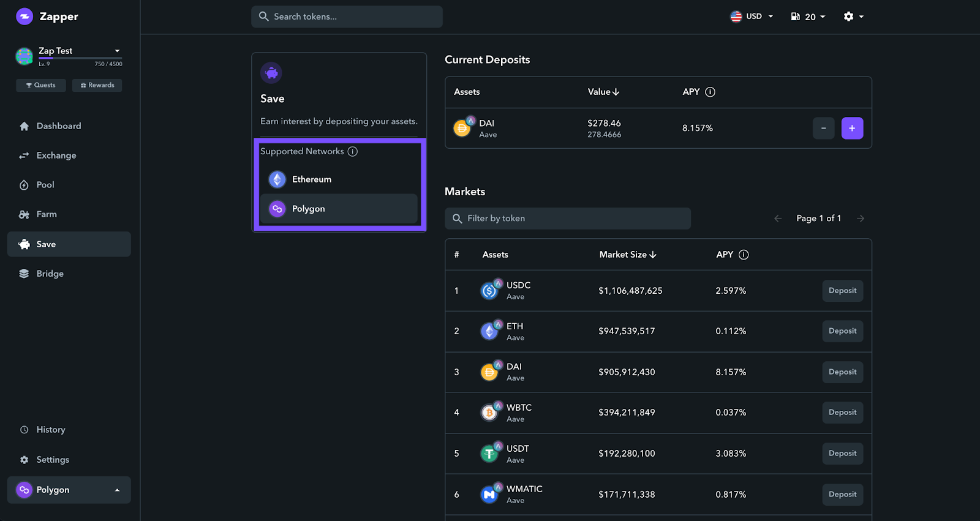Viewport: 980px width, 521px height.
Task: Show APY info icon in Markets table
Action: pos(744,255)
